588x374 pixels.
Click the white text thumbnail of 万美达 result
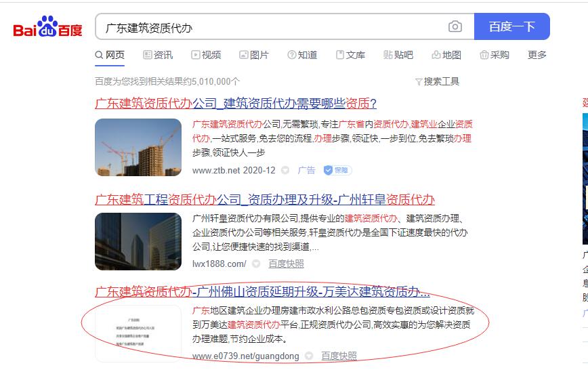pyautogui.click(x=138, y=333)
